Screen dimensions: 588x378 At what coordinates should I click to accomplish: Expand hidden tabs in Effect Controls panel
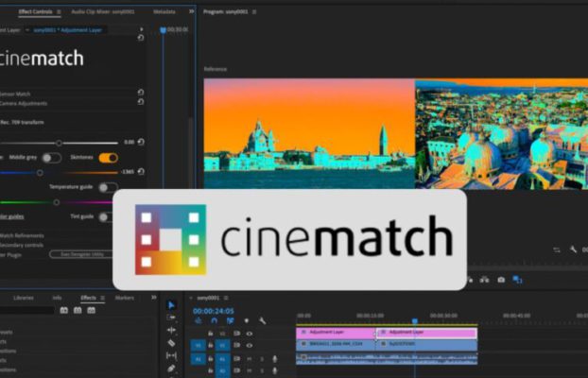(x=192, y=11)
